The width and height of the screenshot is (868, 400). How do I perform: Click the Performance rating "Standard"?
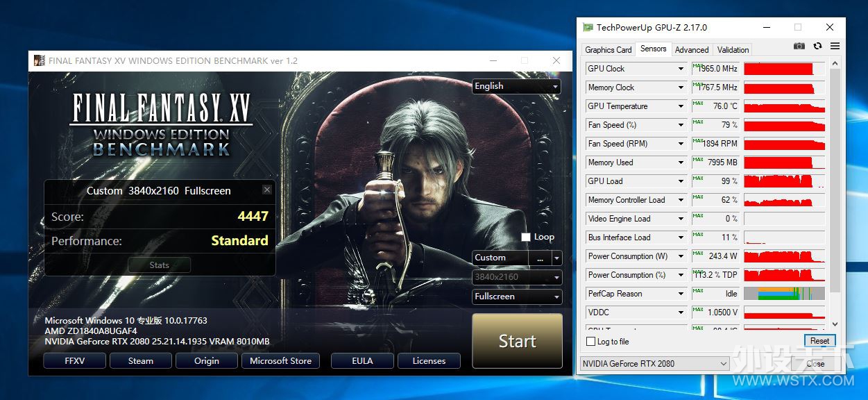(x=239, y=241)
